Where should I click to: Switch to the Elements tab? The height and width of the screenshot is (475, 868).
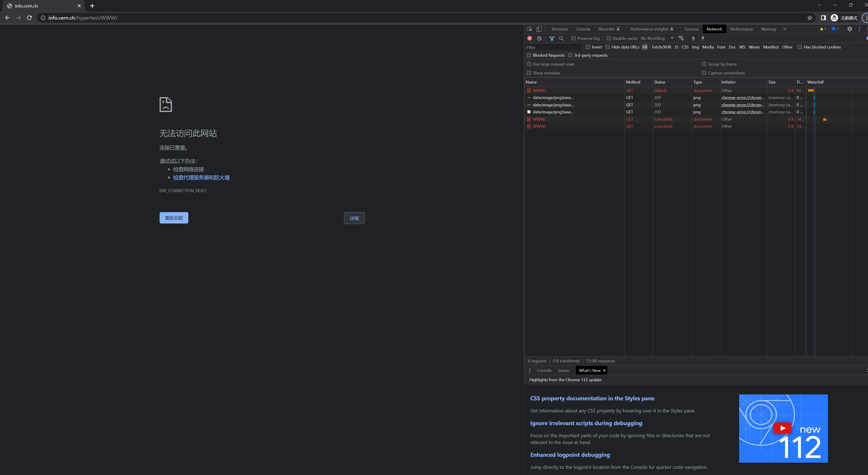pos(559,29)
